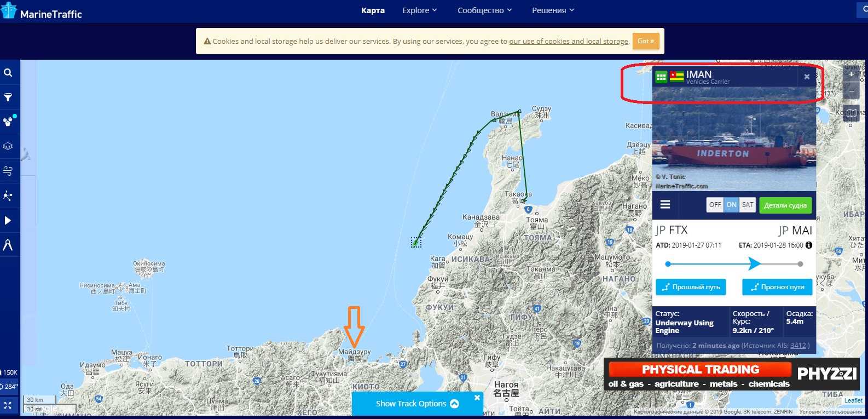Click destination port JP MAI
The width and height of the screenshot is (868, 419).
coord(795,231)
